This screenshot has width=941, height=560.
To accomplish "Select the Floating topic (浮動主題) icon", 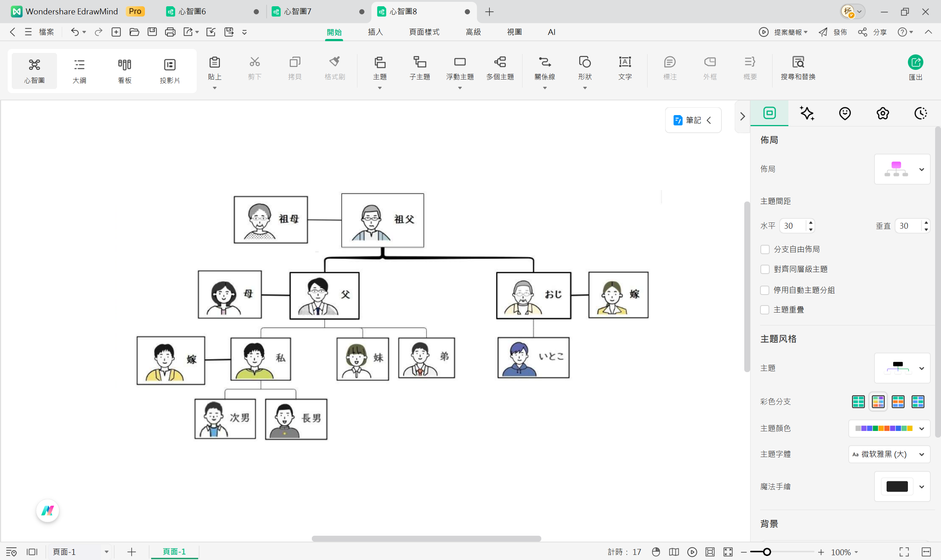I will point(460,62).
